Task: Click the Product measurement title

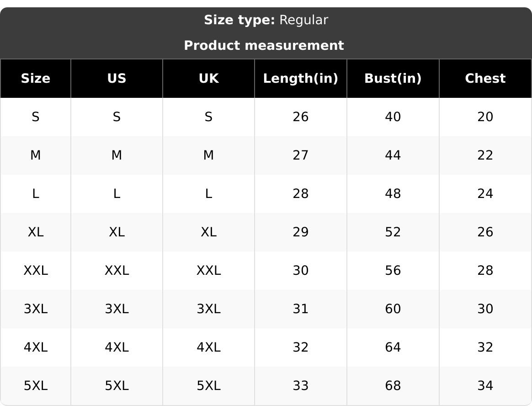Action: (x=264, y=46)
